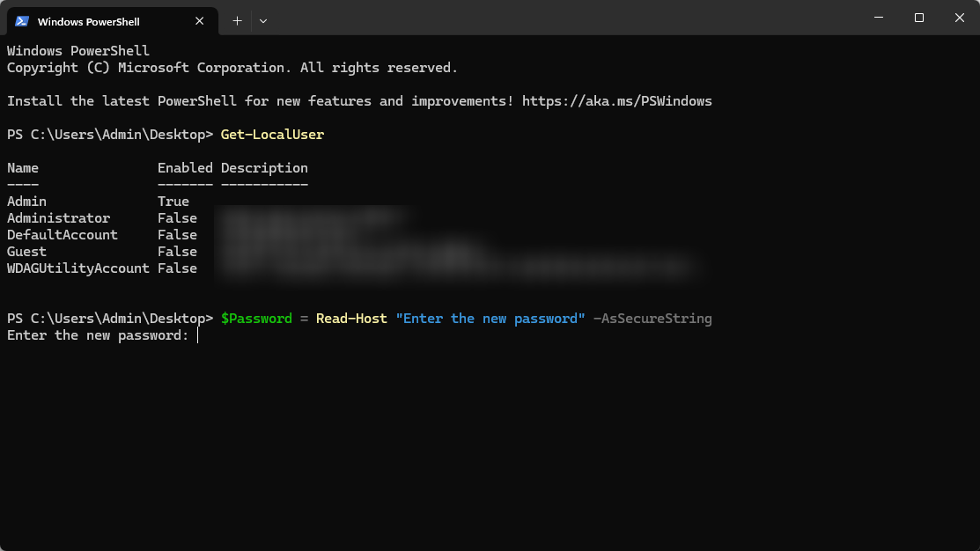Open a new tab with the plus button
This screenshot has width=980, height=551.
pos(237,20)
